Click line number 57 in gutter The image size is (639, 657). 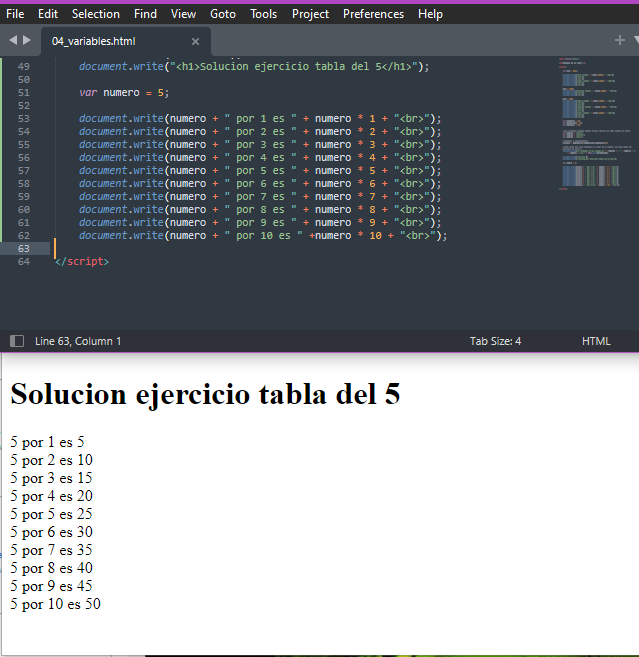point(24,171)
